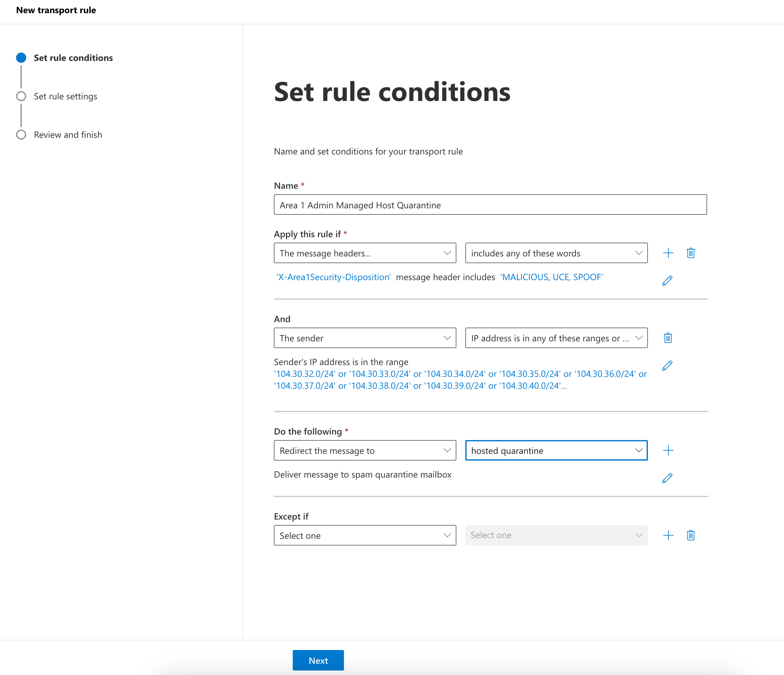
Task: Add another condition with the plus icon
Action: (668, 253)
